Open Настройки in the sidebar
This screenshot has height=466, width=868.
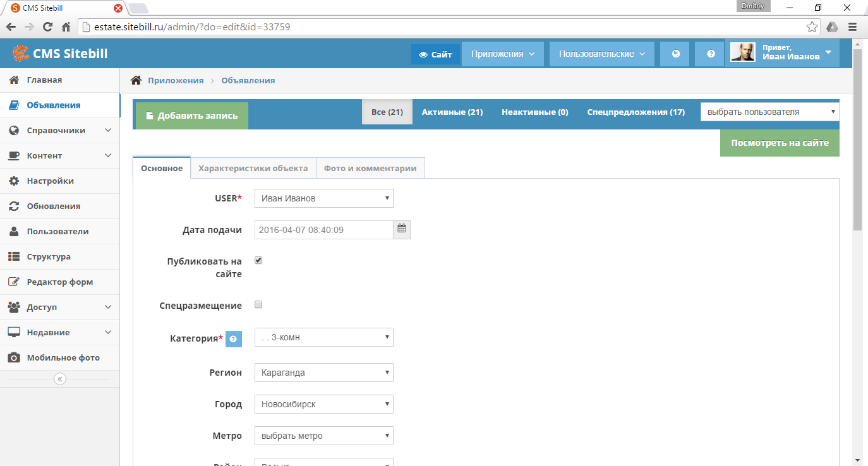[x=60, y=181]
